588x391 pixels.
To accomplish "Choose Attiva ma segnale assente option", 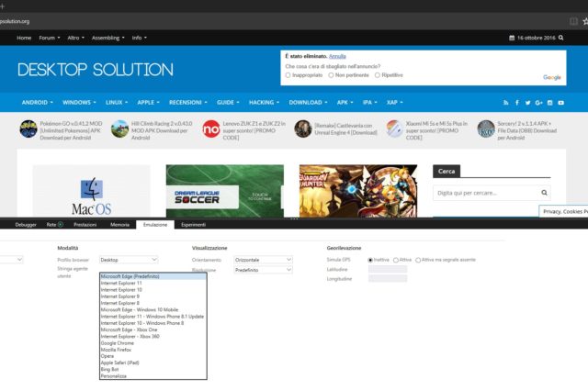I will click(x=419, y=260).
